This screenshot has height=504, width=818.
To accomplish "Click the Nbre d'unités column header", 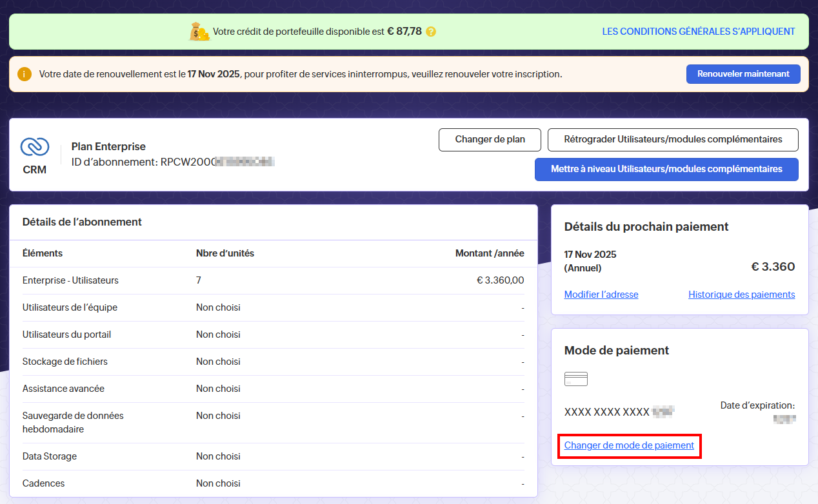I will pyautogui.click(x=225, y=253).
